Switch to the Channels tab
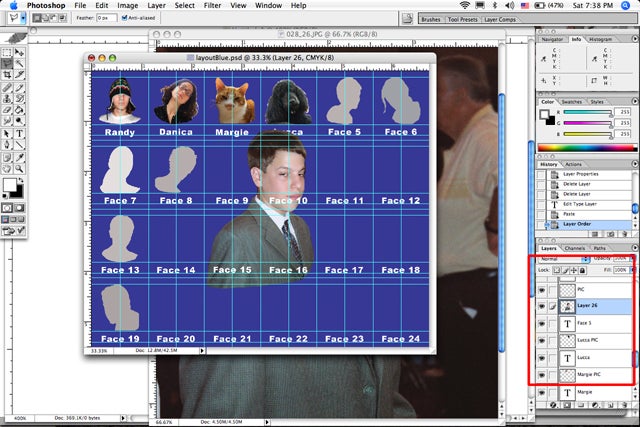Screen dimensions: 640x427 click(575, 248)
